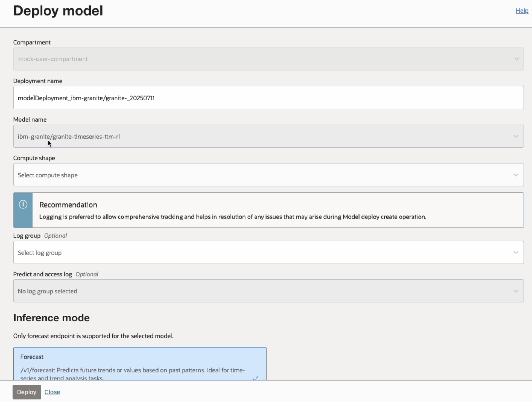This screenshot has width=532, height=402.
Task: Click the Close link
Action: [x=52, y=392]
